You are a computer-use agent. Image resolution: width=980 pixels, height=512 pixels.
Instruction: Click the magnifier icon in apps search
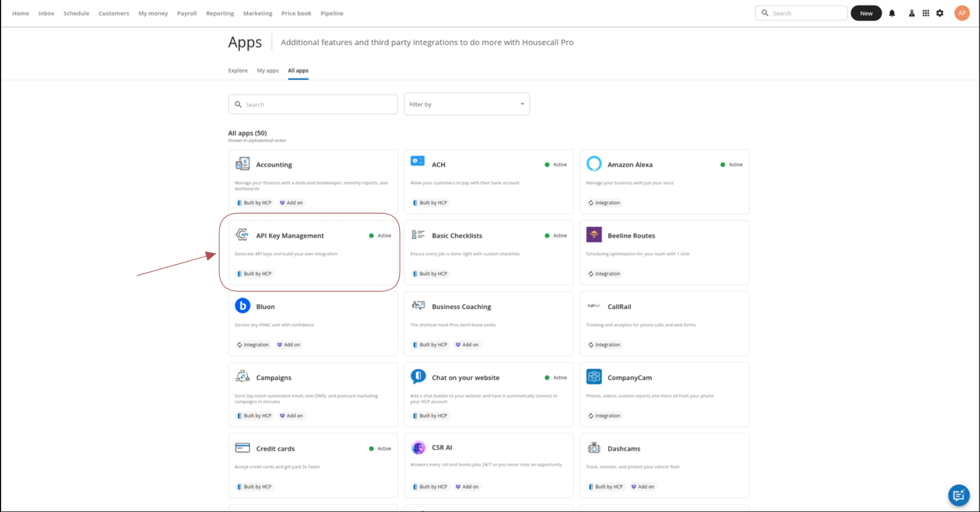tap(238, 104)
